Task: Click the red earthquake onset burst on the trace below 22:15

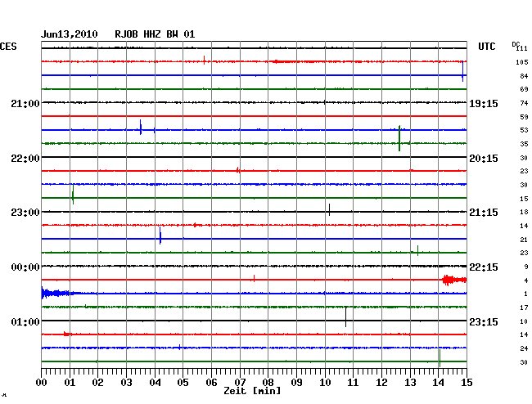Action: tap(454, 280)
